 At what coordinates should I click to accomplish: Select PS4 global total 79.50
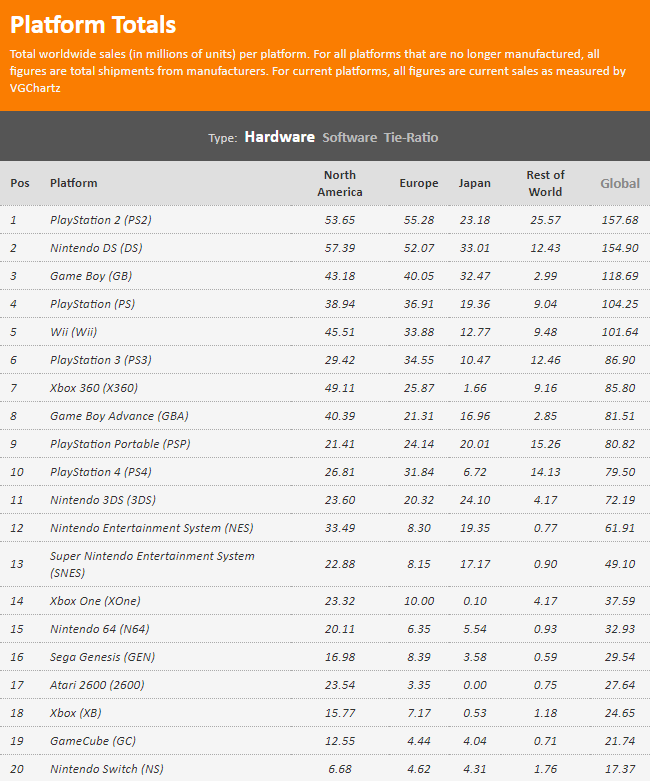(620, 472)
